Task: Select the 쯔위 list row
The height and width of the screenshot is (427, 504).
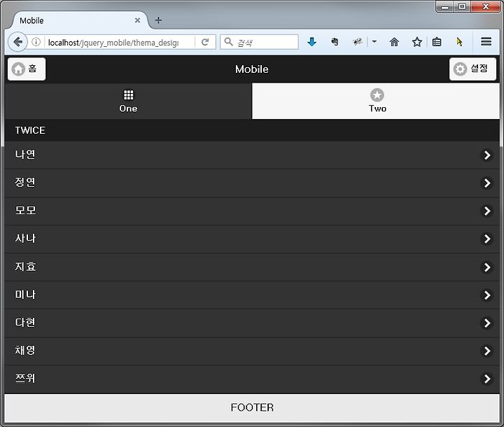Action: [x=252, y=379]
